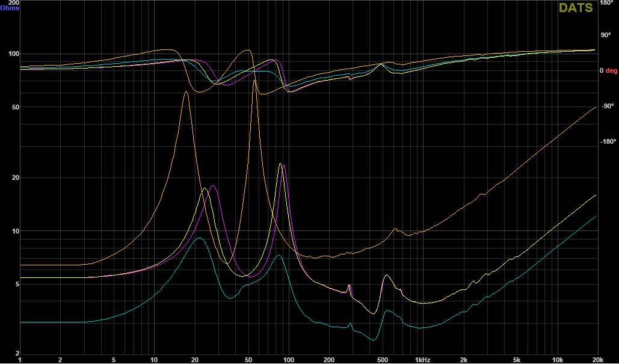Click the DATS logo in the corner
Viewport: 619px width, 364px height.
[576, 7]
